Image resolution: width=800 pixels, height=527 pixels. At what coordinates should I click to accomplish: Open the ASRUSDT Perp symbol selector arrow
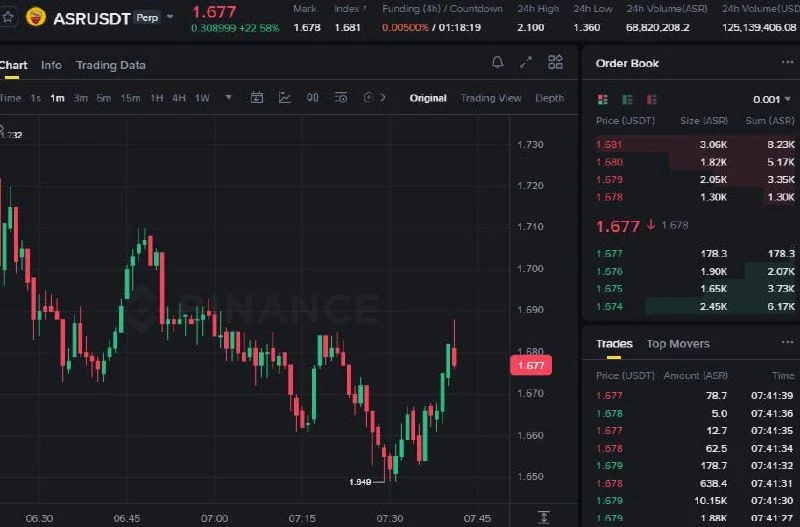point(170,17)
